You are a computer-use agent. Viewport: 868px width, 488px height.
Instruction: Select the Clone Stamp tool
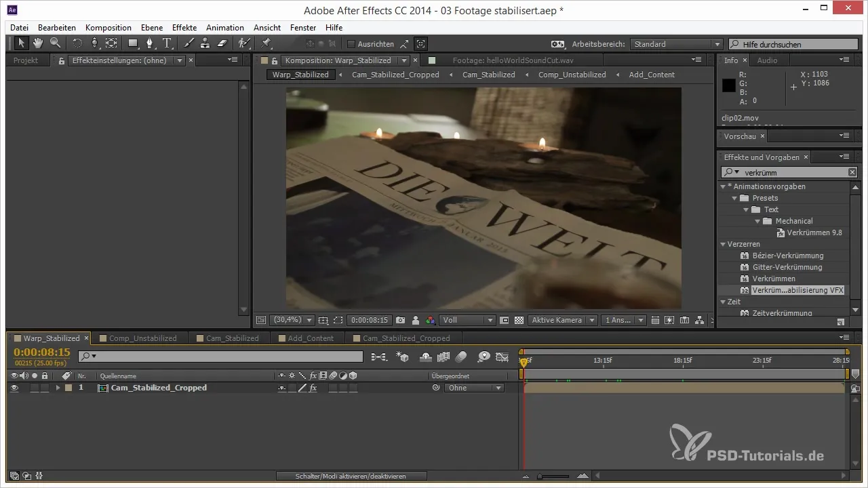click(205, 43)
